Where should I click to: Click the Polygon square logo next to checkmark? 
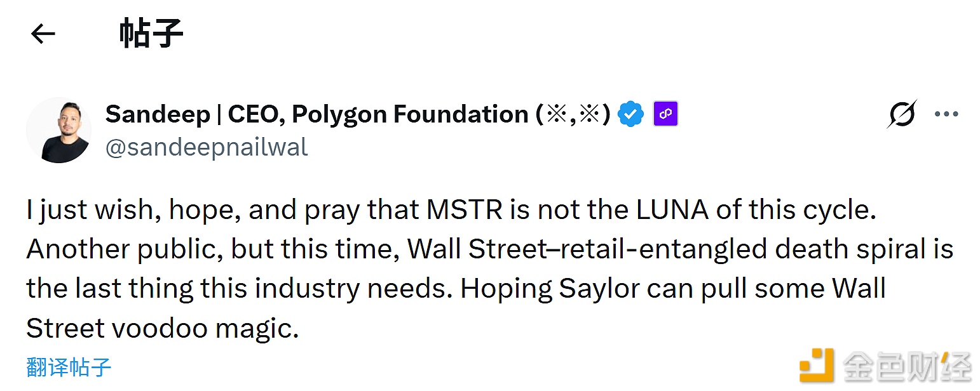point(665,114)
